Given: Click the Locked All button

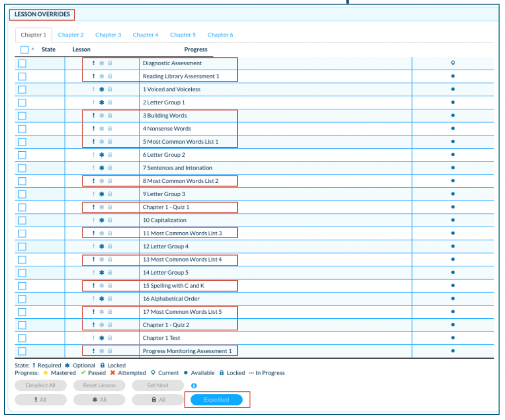Looking at the screenshot, I should [158, 400].
